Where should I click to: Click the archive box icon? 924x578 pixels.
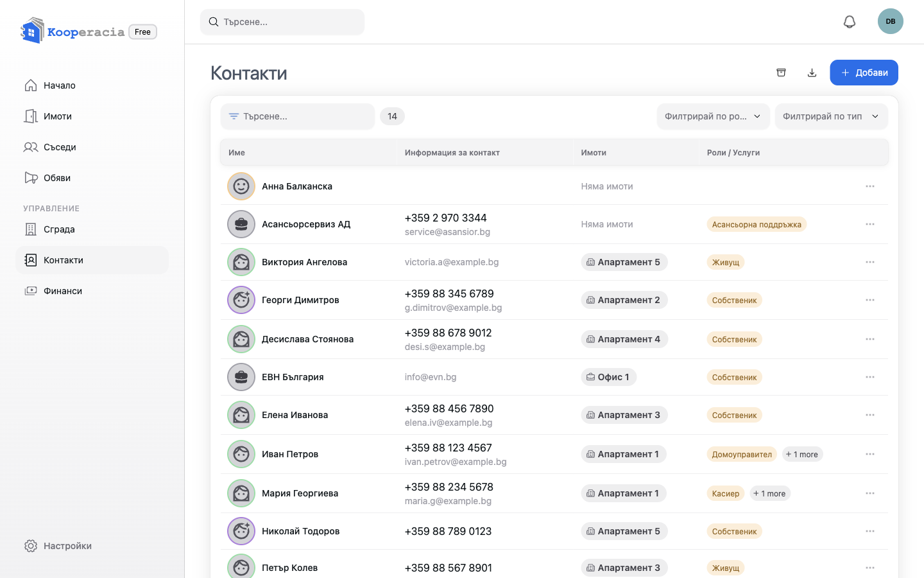coord(781,73)
